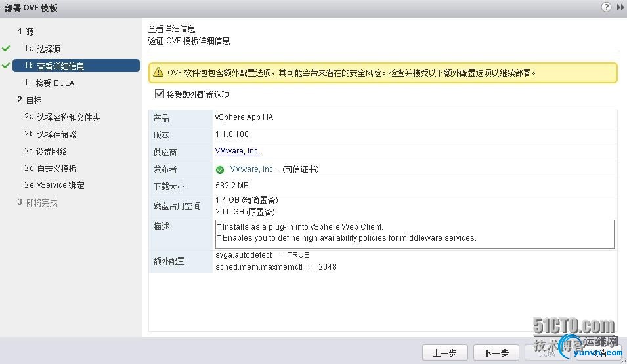Click the 产品 row label
Viewport: 627px width, 364px height.
click(161, 118)
